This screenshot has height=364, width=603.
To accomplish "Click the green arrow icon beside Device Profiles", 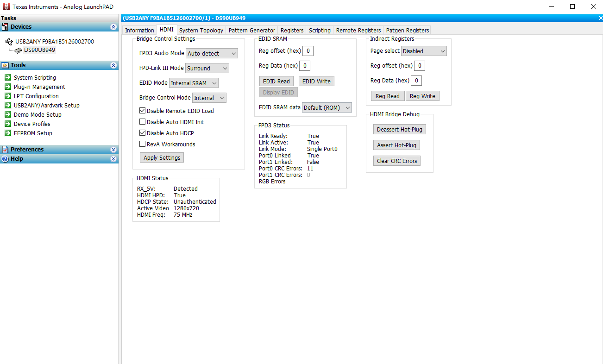I will click(x=8, y=124).
